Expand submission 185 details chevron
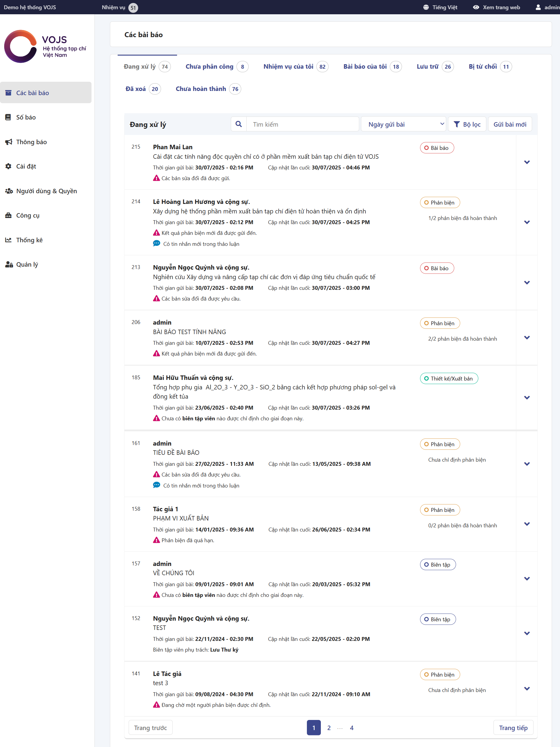This screenshot has width=560, height=747. click(527, 397)
